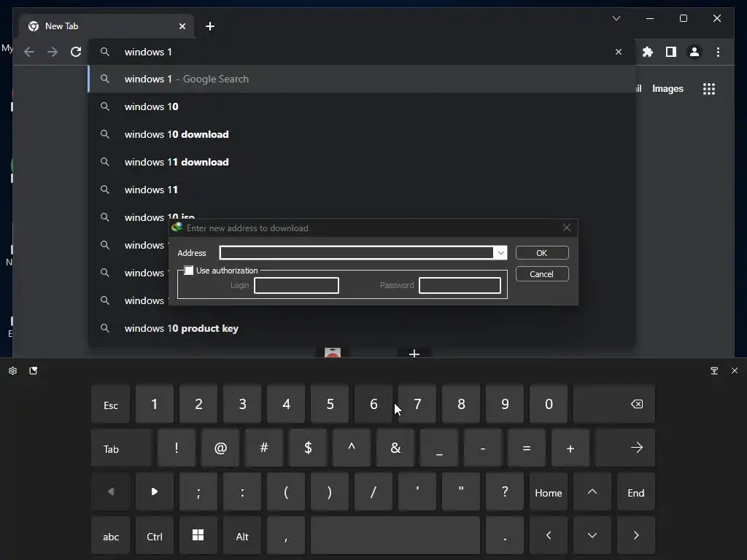747x560 pixels.
Task: Switch the keyboard to abc letters
Action: point(111,536)
